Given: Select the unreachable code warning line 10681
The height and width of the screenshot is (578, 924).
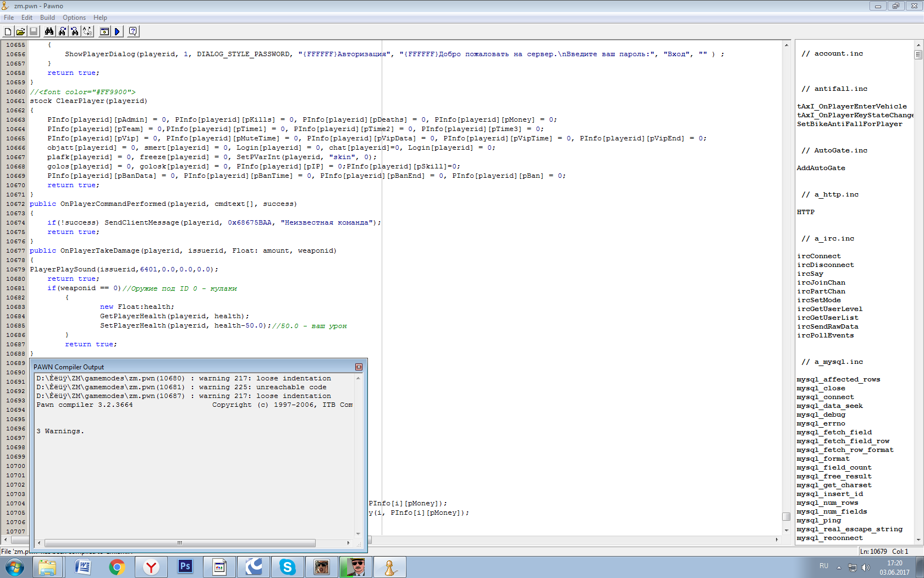Looking at the screenshot, I should point(182,387).
